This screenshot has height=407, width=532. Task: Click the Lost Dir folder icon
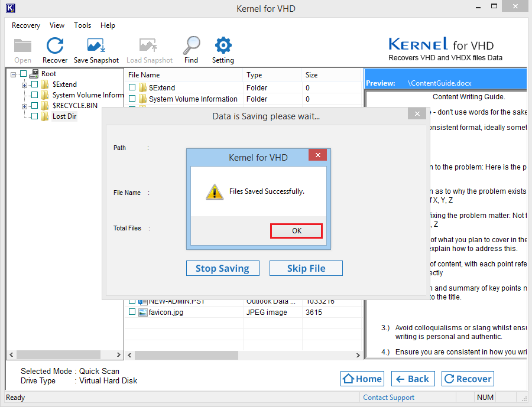click(45, 116)
